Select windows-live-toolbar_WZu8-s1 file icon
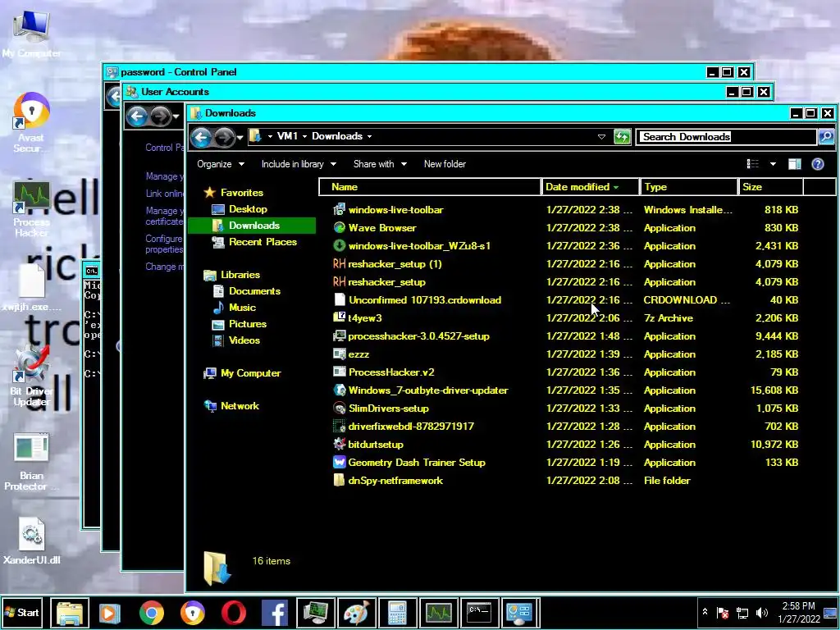The width and height of the screenshot is (840, 630). (x=339, y=246)
